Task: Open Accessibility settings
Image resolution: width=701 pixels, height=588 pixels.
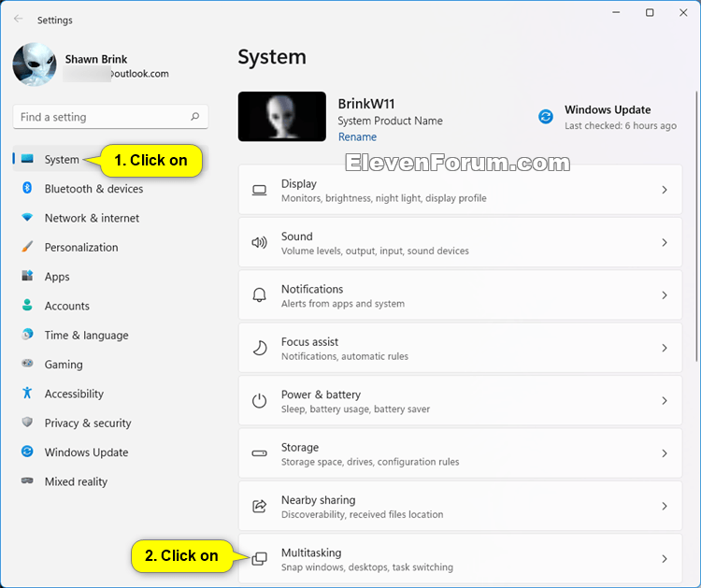Action: point(110,394)
